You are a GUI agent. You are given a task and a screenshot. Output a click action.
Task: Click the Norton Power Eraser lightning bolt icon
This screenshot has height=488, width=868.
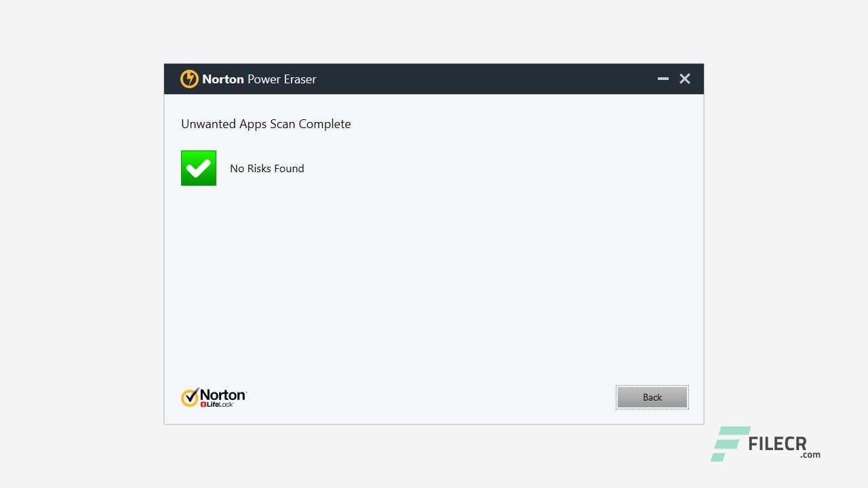click(189, 79)
